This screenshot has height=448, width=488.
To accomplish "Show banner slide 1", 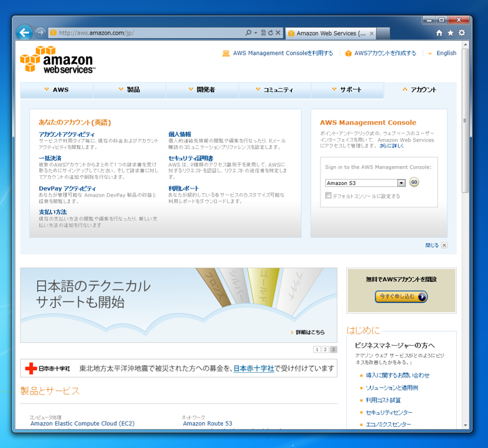I will (317, 350).
